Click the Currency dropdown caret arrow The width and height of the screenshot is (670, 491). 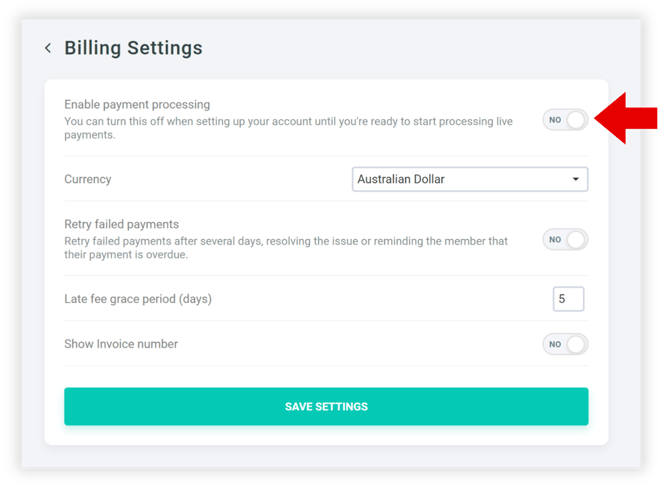click(575, 180)
